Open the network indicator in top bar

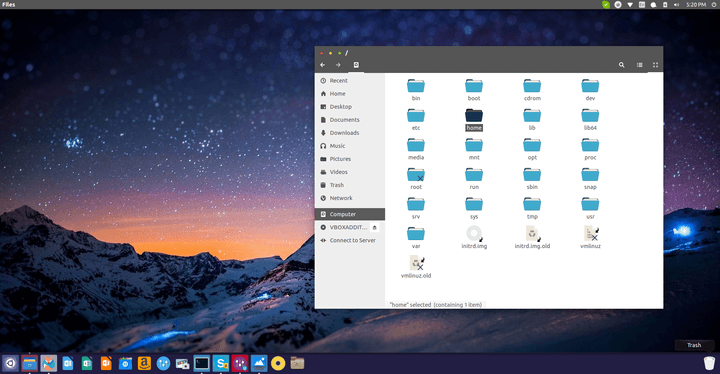(630, 5)
